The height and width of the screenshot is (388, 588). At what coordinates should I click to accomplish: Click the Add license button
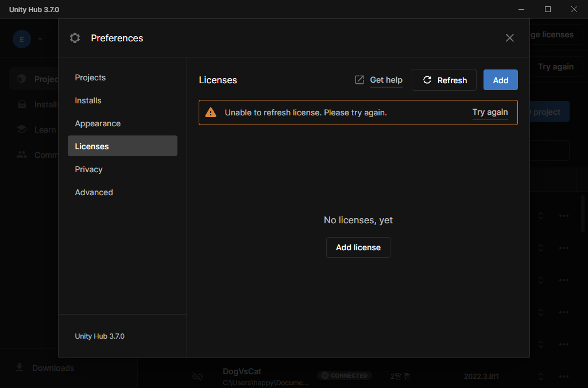pyautogui.click(x=358, y=247)
